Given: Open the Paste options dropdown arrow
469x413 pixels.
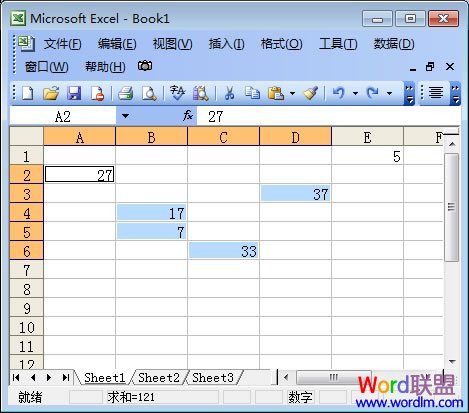Looking at the screenshot, I should 292,93.
